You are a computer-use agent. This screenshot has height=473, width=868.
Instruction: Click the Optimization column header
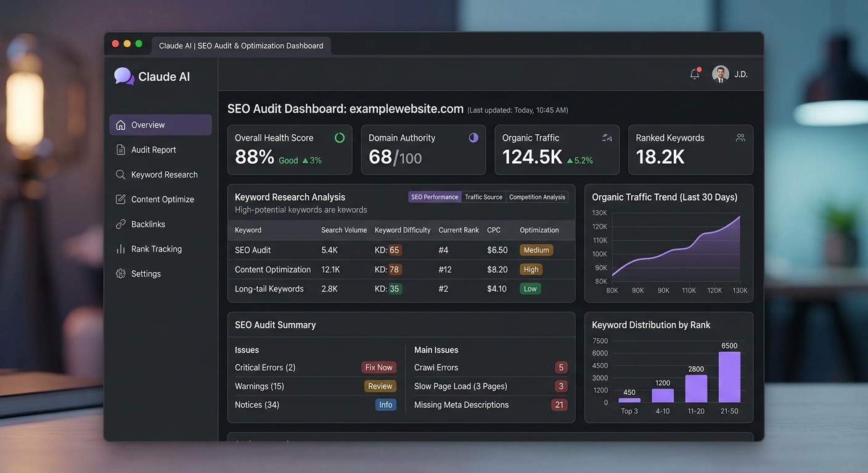[x=539, y=230]
